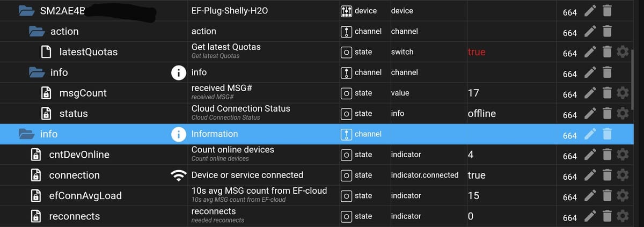Click the info icon beside the Information channel
Viewport: 644px width, 227px height.
point(178,134)
